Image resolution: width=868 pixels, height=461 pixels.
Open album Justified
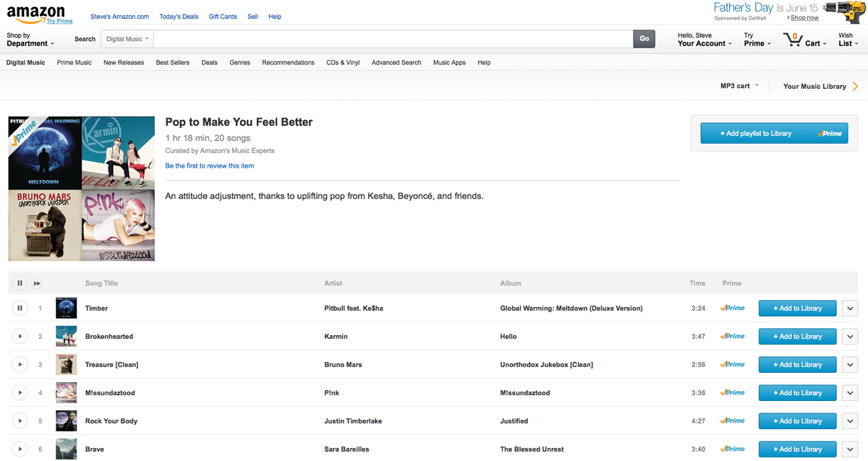coord(514,421)
